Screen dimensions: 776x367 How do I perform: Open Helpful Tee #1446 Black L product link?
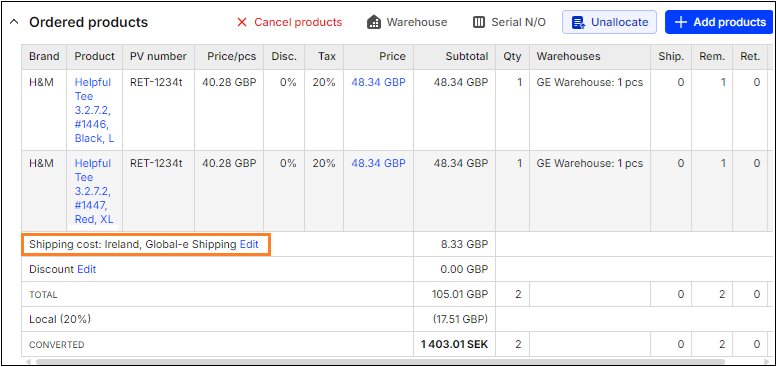pyautogui.click(x=94, y=110)
